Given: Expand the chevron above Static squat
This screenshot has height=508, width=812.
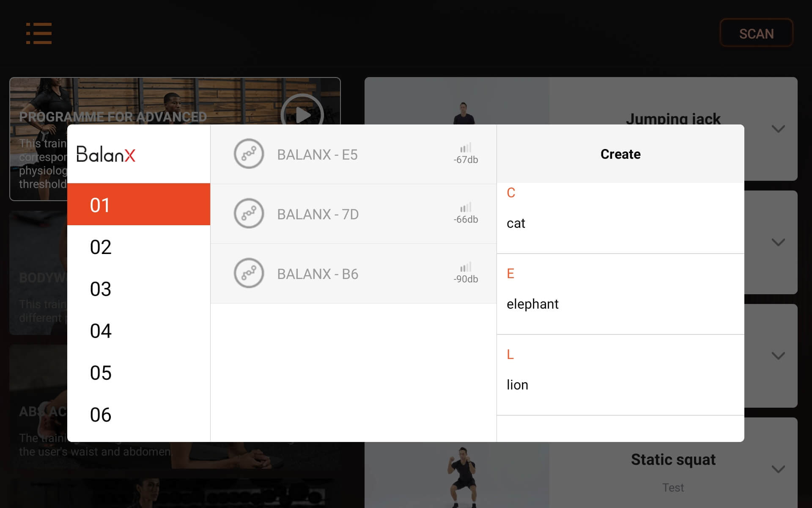Looking at the screenshot, I should [778, 356].
